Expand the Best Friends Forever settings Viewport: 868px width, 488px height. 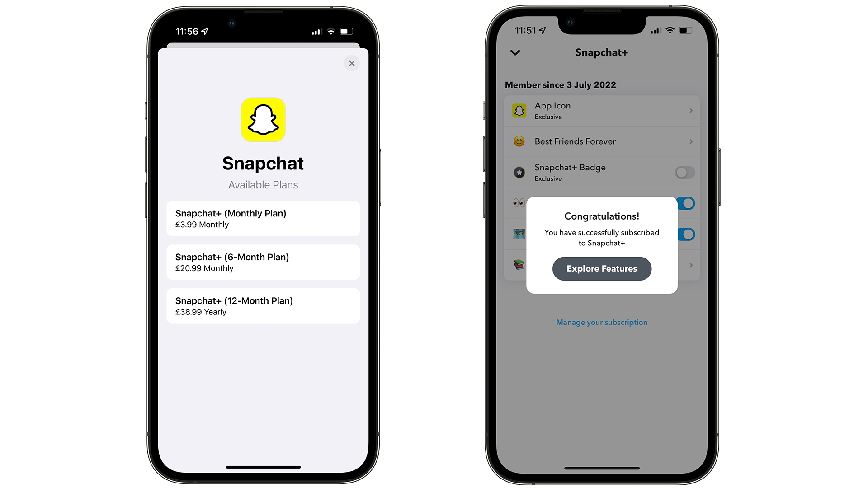(600, 141)
